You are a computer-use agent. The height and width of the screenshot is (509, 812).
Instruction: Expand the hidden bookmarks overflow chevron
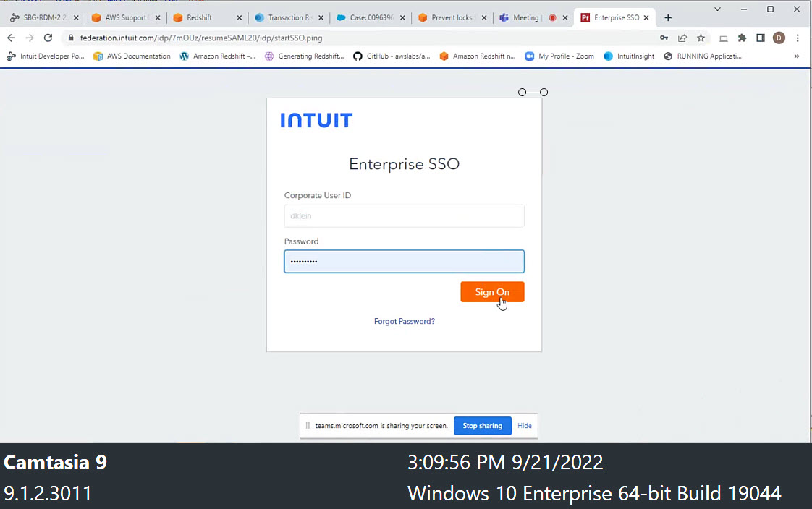(797, 56)
